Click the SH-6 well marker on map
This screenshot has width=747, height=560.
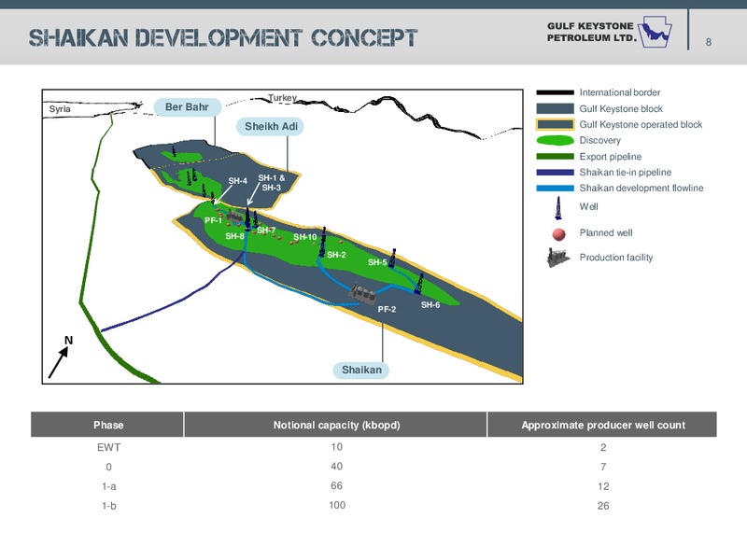[418, 284]
